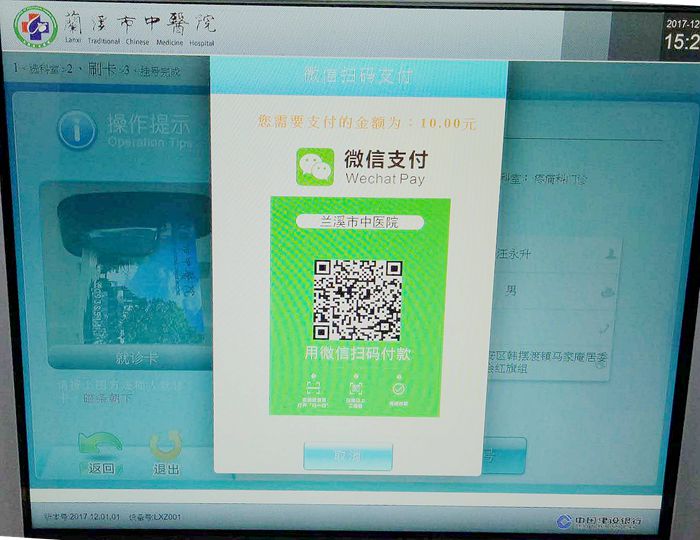Click the yellow 退出 exit icon
Image resolution: width=700 pixels, height=540 pixels.
tap(166, 445)
